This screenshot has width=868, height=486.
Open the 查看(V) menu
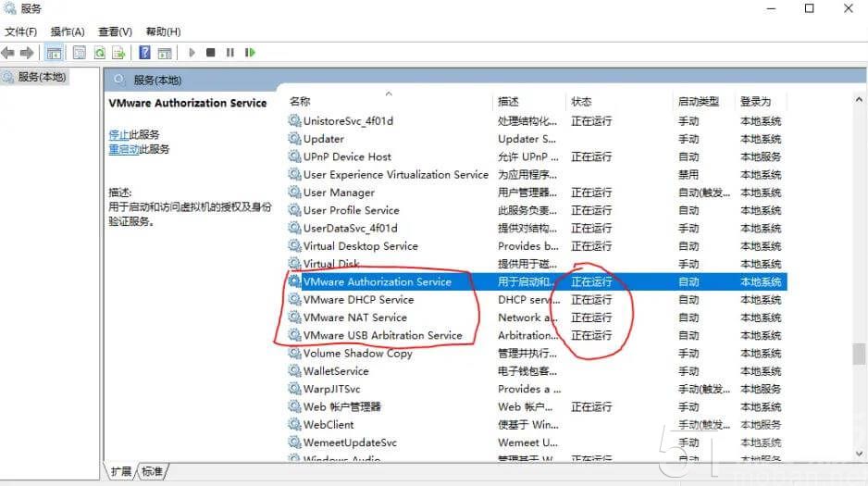click(x=115, y=31)
